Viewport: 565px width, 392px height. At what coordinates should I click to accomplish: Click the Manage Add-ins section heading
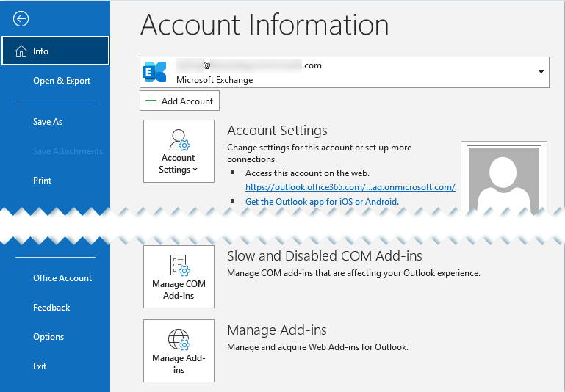tap(277, 330)
